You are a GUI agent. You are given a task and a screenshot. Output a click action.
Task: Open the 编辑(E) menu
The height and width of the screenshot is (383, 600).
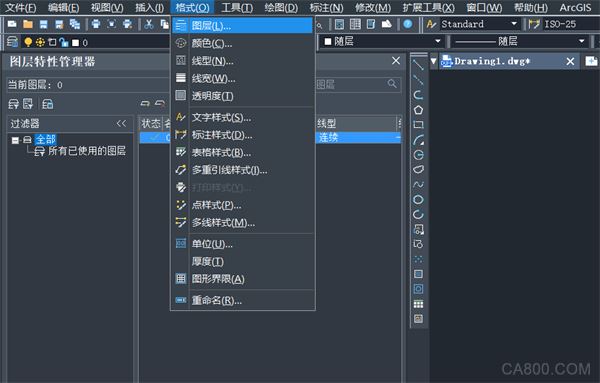click(64, 8)
